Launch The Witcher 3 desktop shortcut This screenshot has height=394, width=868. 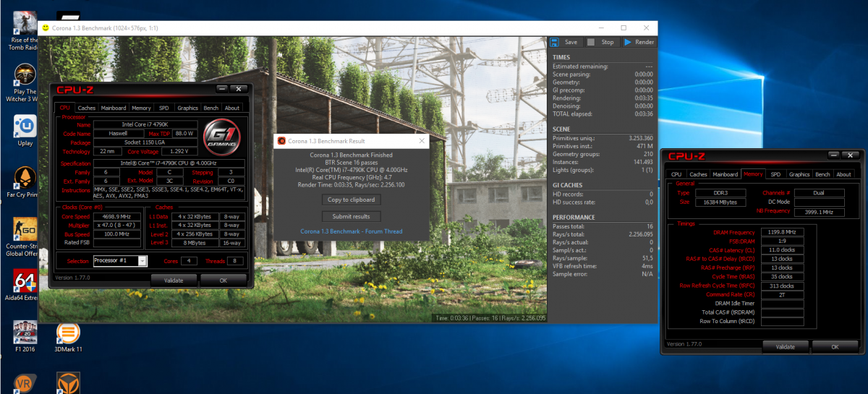click(25, 82)
